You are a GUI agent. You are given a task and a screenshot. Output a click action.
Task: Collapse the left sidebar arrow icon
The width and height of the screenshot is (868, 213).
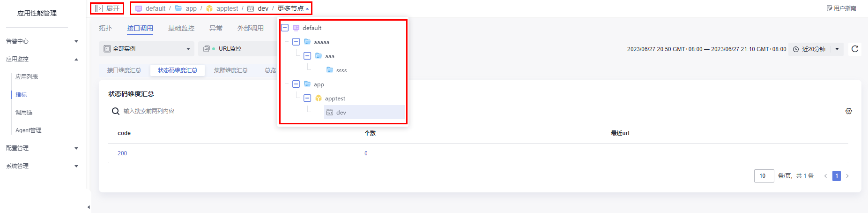[89, 207]
